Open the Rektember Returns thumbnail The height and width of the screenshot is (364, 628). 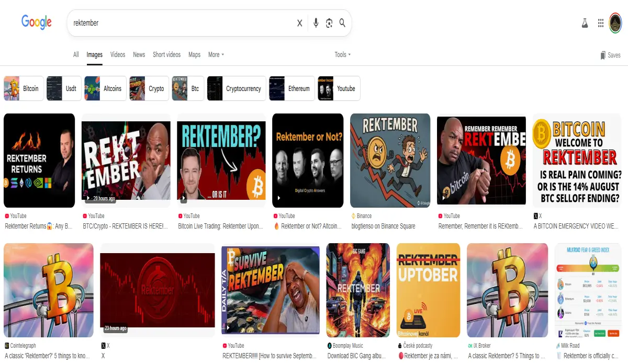coord(39,161)
